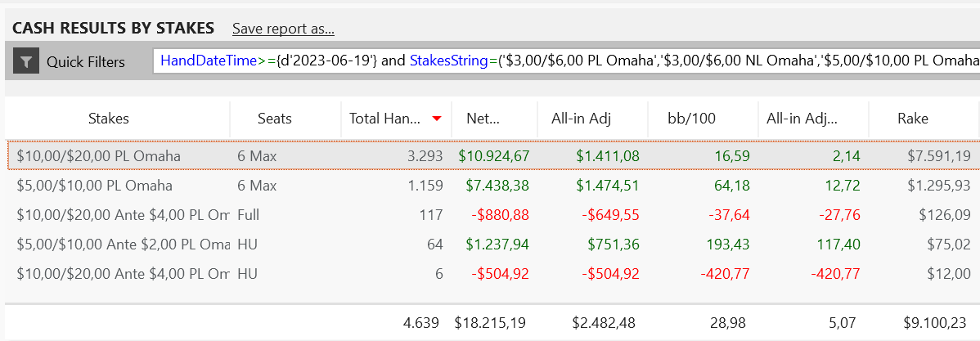Viewport: 980px width, 341px height.
Task: Click the -37,64 bb/100 cell
Action: [730, 215]
